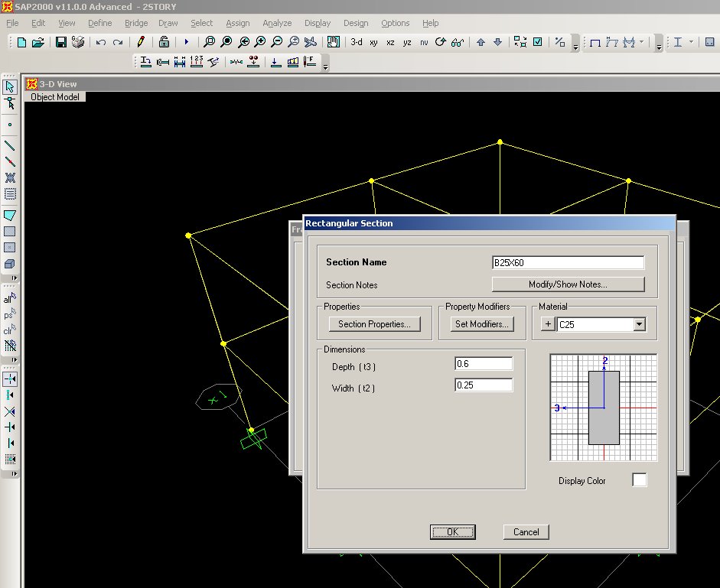
Task: Switch to the 3-d view
Action: point(357,42)
